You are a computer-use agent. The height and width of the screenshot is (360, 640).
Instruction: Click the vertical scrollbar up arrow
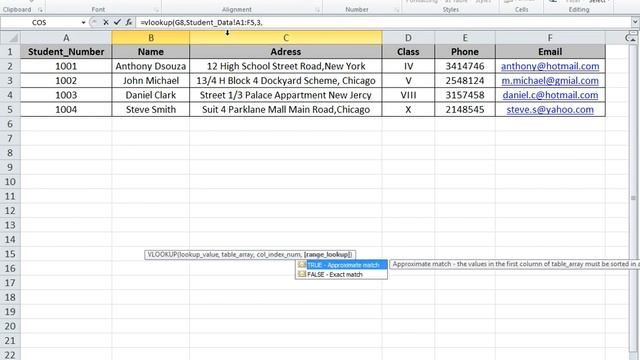pyautogui.click(x=633, y=40)
